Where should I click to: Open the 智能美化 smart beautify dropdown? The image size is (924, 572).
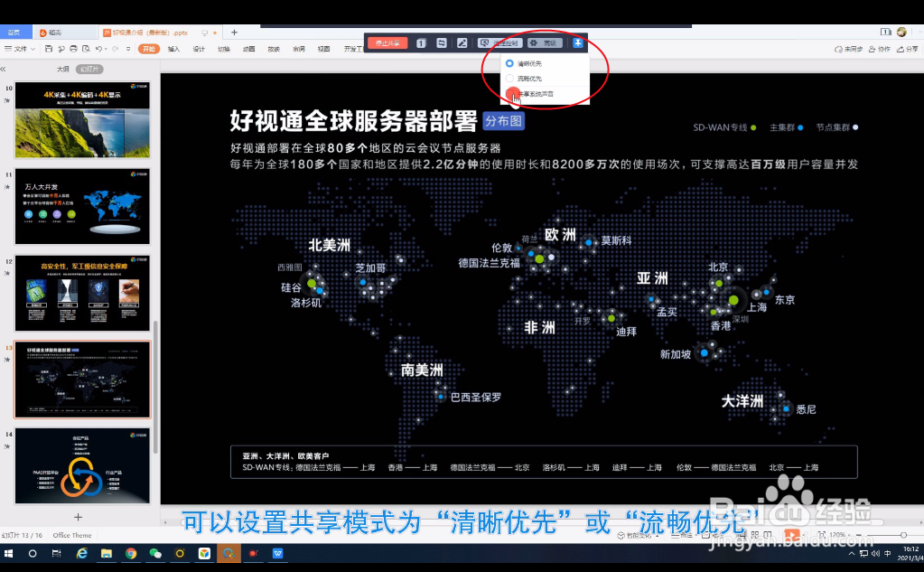(x=639, y=536)
